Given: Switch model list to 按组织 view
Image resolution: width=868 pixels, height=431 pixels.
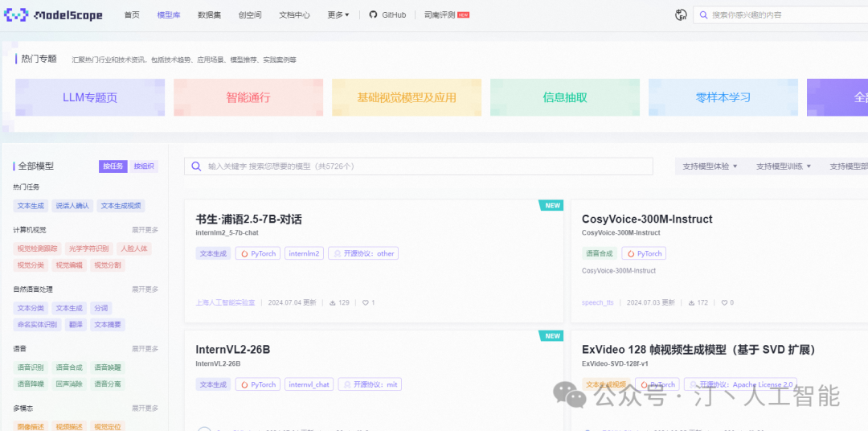Looking at the screenshot, I should pos(143,166).
